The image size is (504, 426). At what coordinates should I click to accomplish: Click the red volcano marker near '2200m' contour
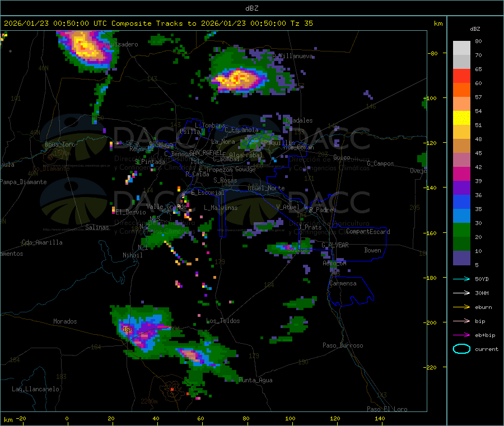tap(172, 389)
